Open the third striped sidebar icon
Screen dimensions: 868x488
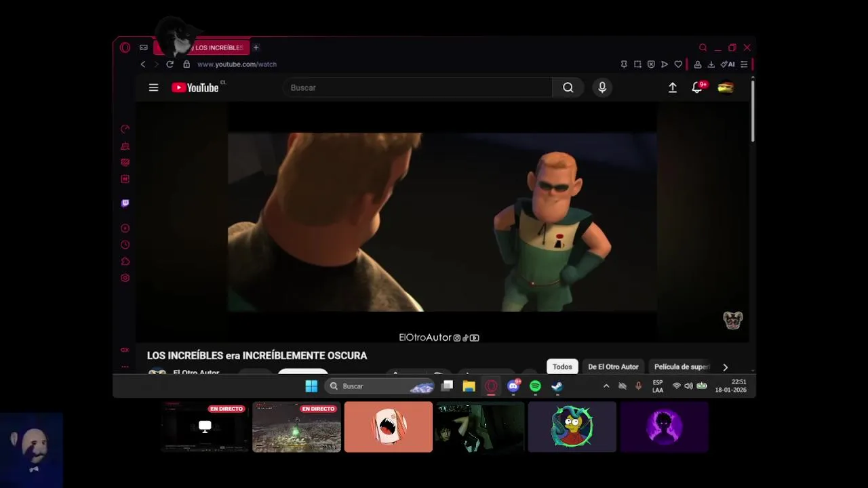(x=125, y=163)
